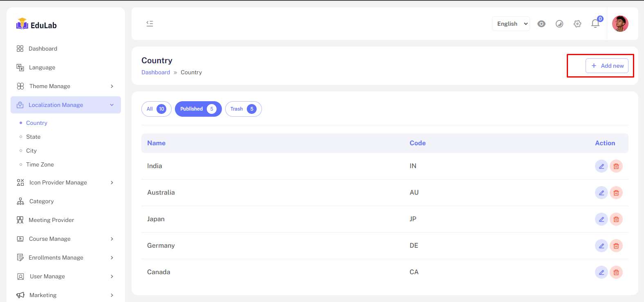Click the eye preview icon
The width and height of the screenshot is (644, 302).
[x=541, y=24]
